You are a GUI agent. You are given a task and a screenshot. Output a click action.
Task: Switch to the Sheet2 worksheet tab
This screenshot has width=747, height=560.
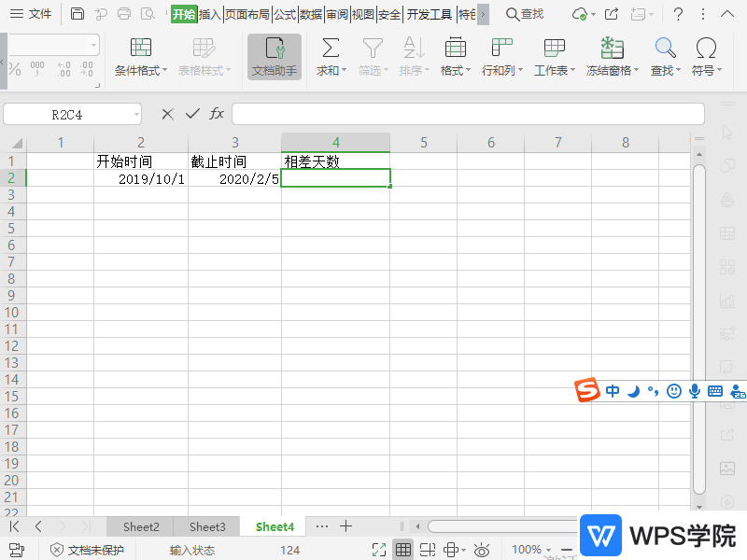coord(141,526)
